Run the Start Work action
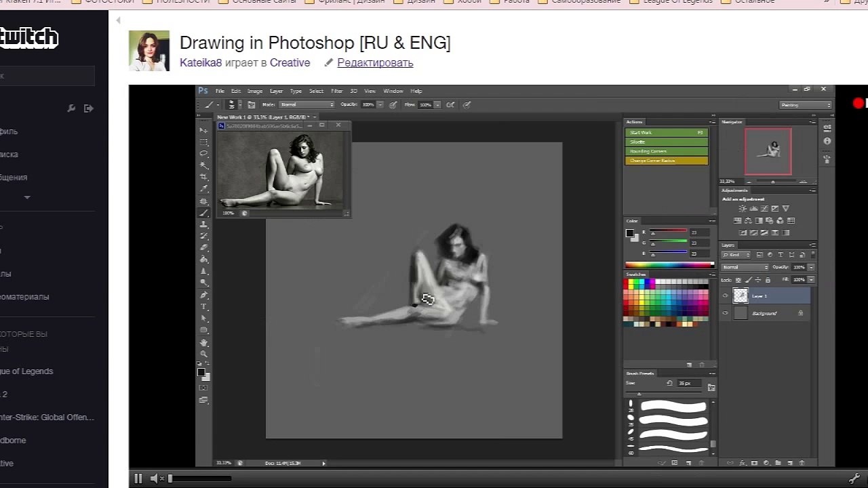The image size is (868, 488). [667, 133]
